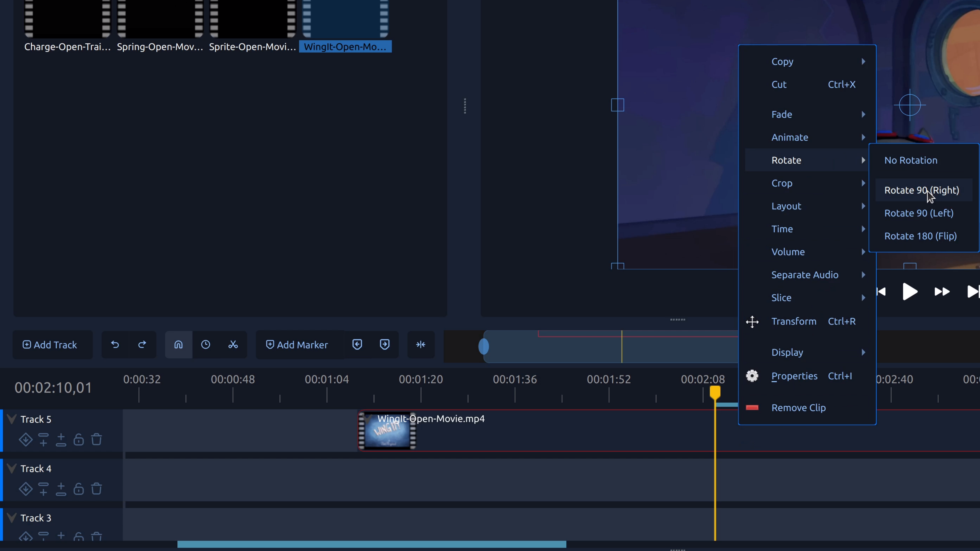Jump to next marker icon
The height and width of the screenshot is (551, 980).
point(384,345)
